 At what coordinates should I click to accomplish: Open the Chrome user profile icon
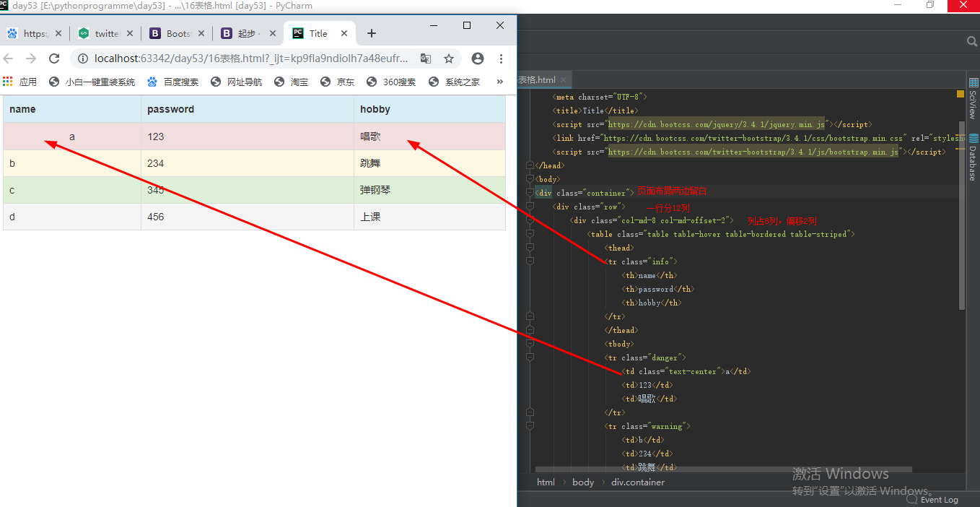(478, 58)
